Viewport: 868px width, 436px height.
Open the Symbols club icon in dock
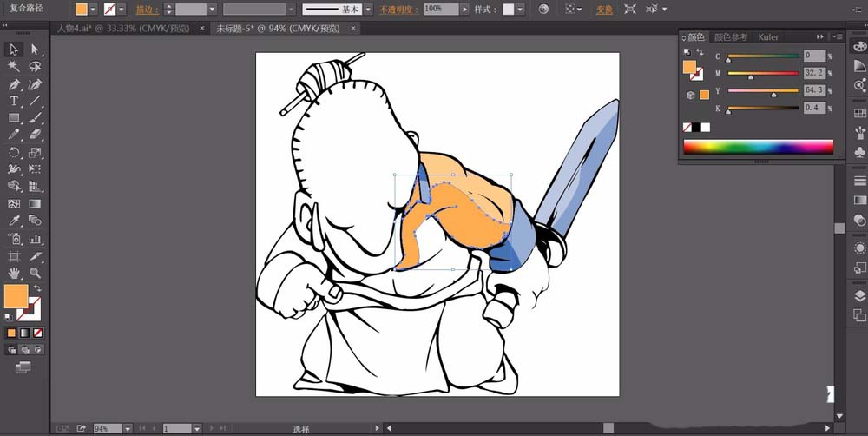[859, 152]
